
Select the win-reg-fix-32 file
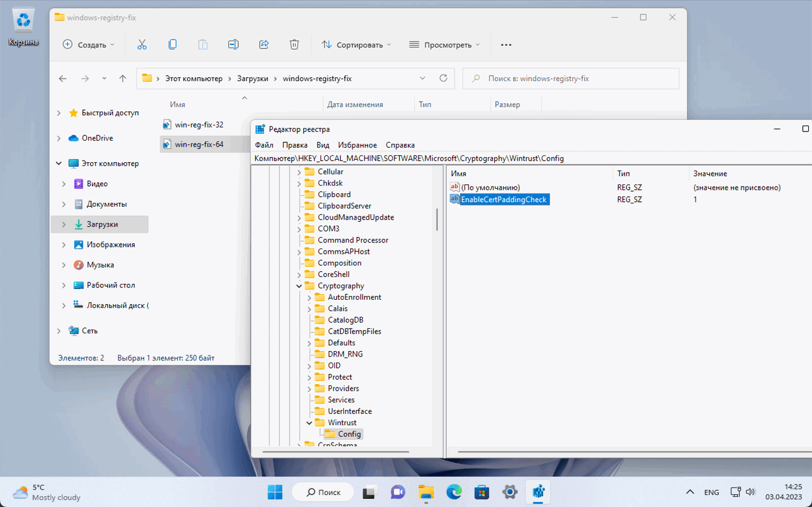[199, 125]
